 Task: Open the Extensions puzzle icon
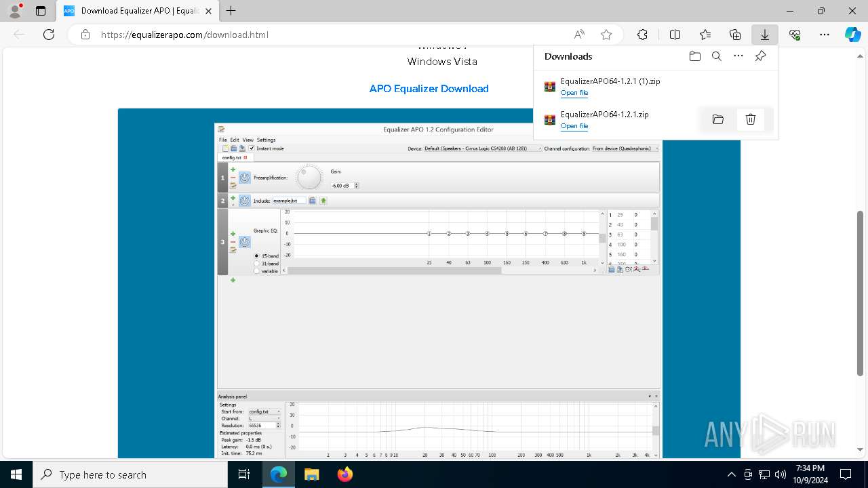click(x=642, y=35)
